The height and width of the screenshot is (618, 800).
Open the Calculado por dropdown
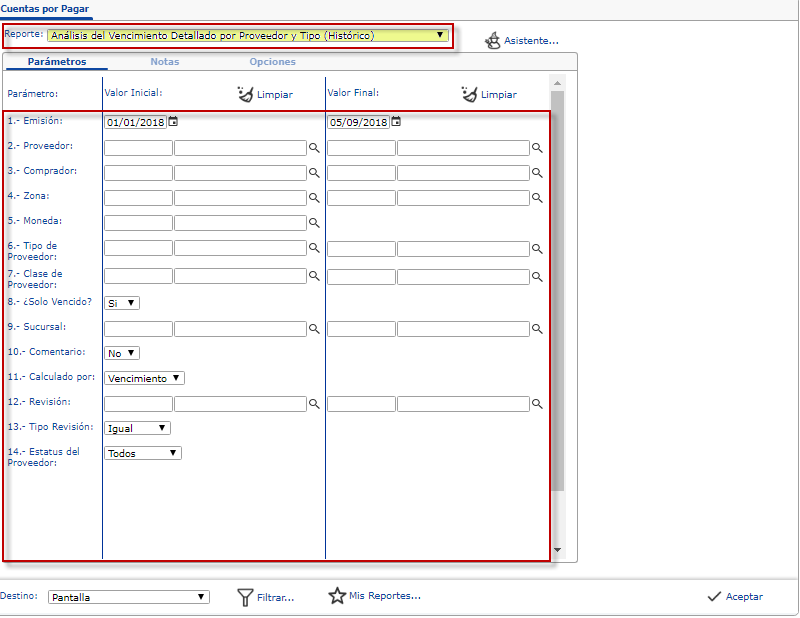(145, 378)
